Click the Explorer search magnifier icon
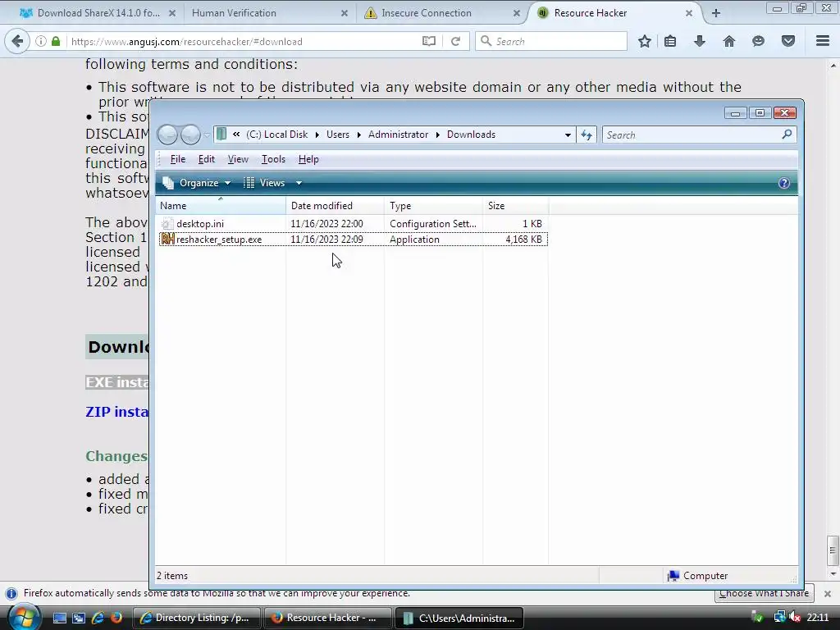Screen dimensions: 840x630 [787, 135]
